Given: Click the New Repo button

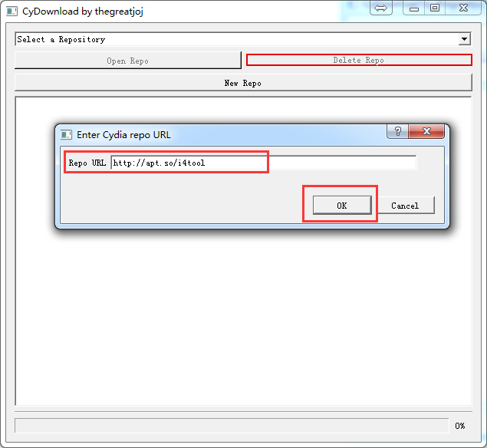Looking at the screenshot, I should 243,83.
